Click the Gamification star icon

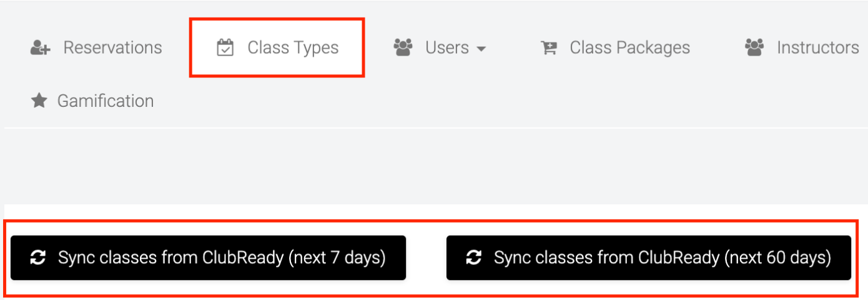pos(39,101)
